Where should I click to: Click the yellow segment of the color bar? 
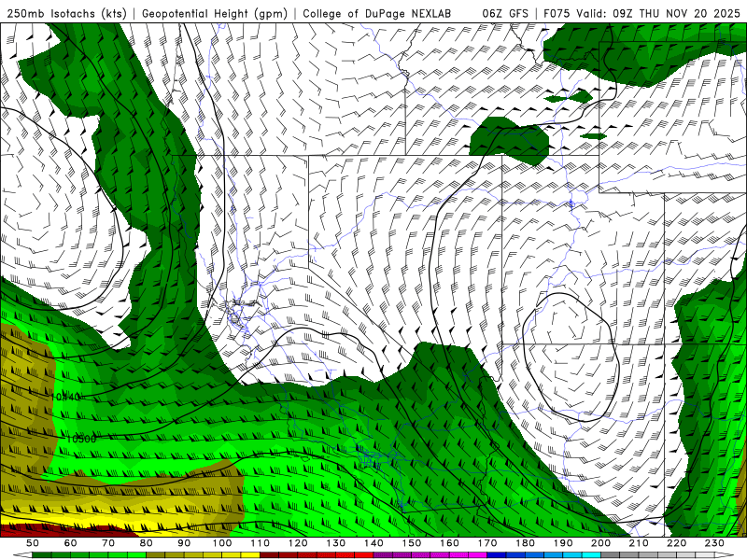250,555
